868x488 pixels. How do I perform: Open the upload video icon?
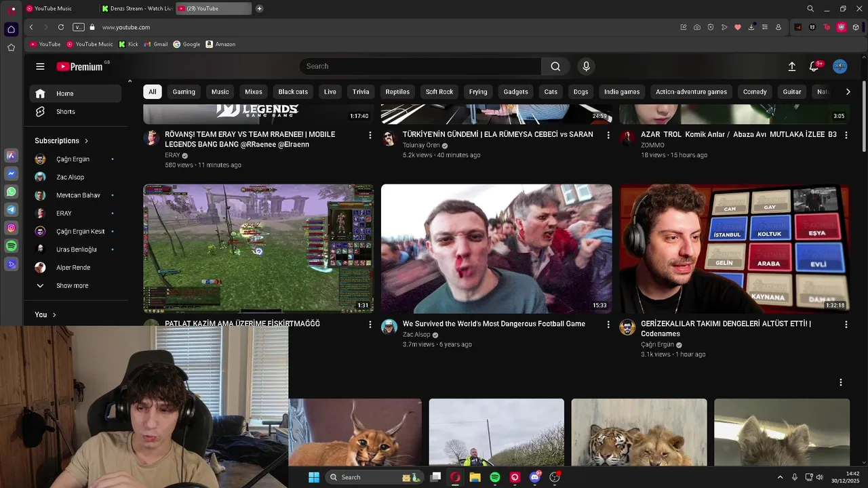pos(791,66)
